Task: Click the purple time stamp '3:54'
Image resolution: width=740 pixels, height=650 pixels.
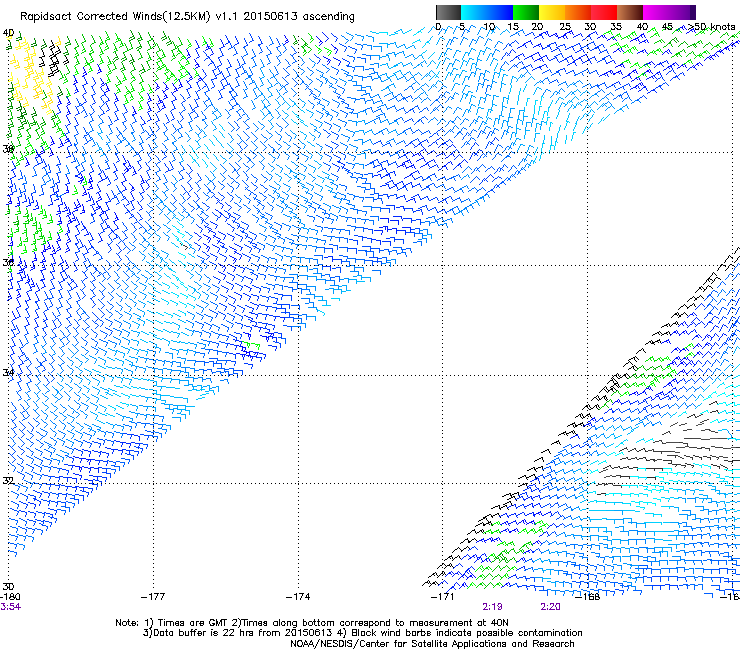Action: [x=10, y=607]
